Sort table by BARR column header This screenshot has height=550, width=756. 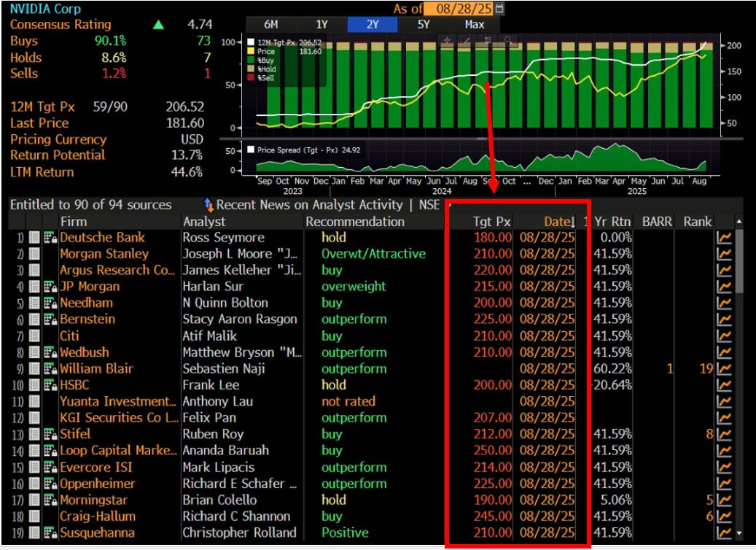coord(657,222)
